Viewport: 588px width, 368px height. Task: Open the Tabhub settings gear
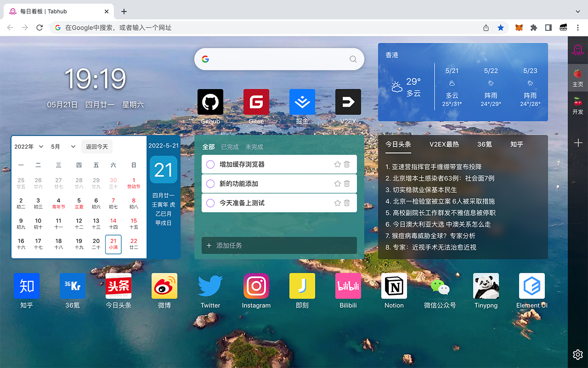577,355
